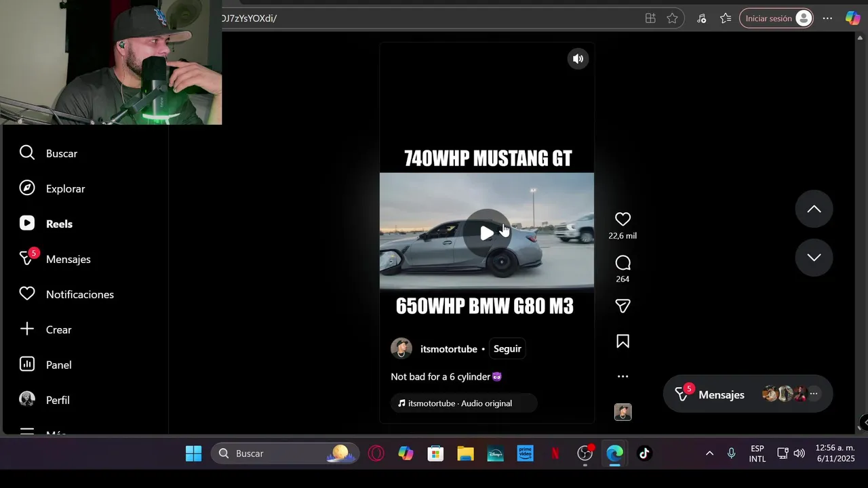The height and width of the screenshot is (488, 868).
Task: Play the paused reel video
Action: coord(487,233)
